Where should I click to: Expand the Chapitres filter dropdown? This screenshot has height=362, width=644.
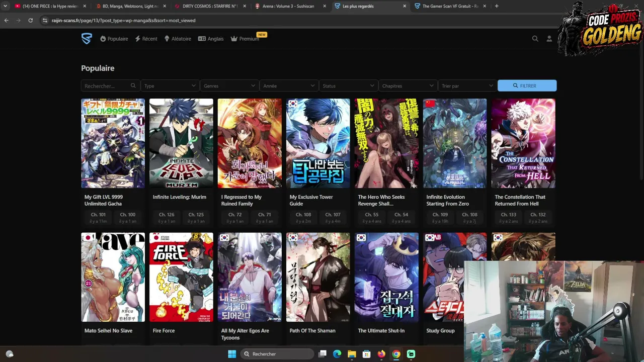408,85
